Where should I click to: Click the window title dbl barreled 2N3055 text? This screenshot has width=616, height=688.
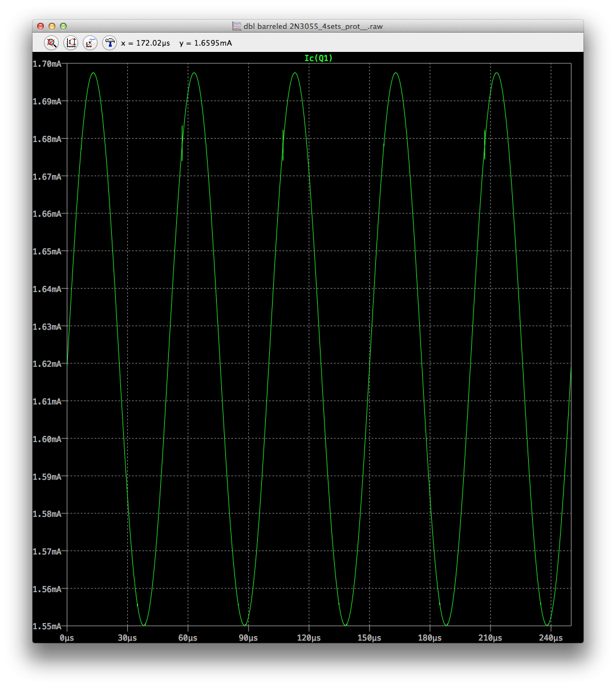[x=313, y=26]
